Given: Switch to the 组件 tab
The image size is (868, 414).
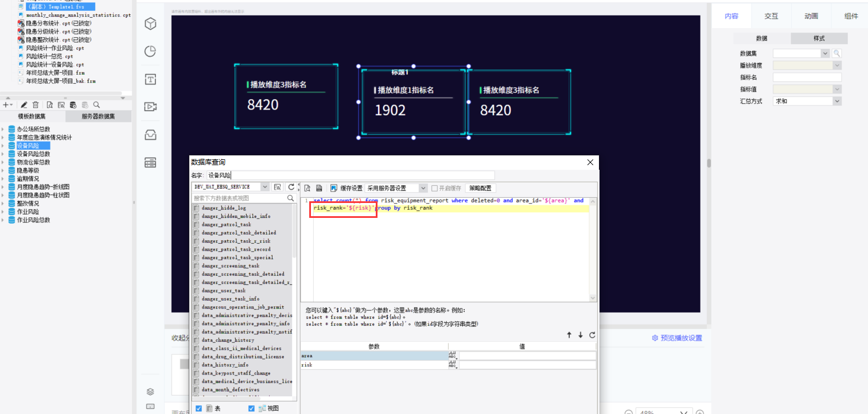Looking at the screenshot, I should [851, 16].
